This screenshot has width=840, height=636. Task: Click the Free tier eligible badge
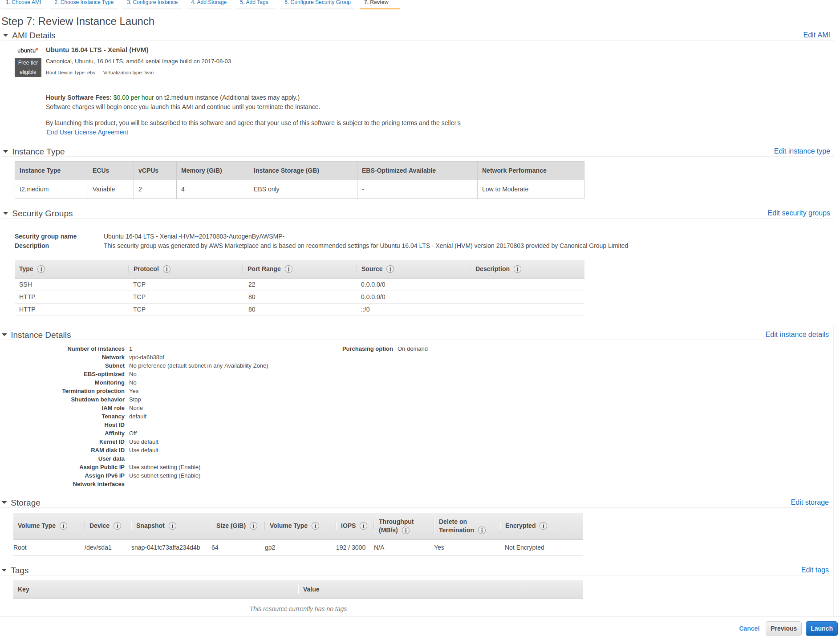pyautogui.click(x=28, y=68)
